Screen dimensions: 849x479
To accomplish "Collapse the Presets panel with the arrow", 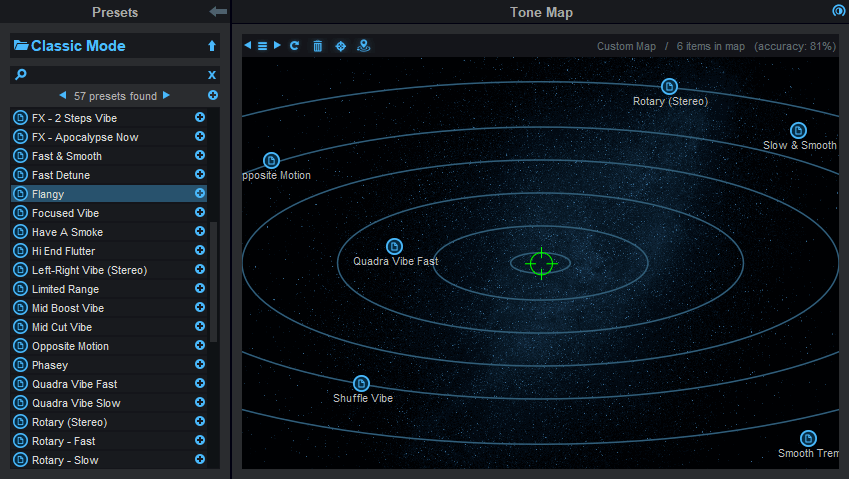I will click(218, 11).
